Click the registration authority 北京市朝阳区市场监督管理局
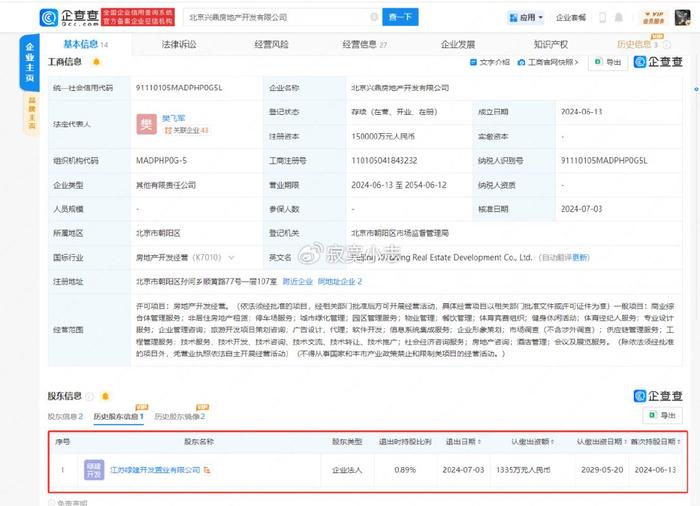Viewport: 700px width, 506px height. pyautogui.click(x=400, y=233)
